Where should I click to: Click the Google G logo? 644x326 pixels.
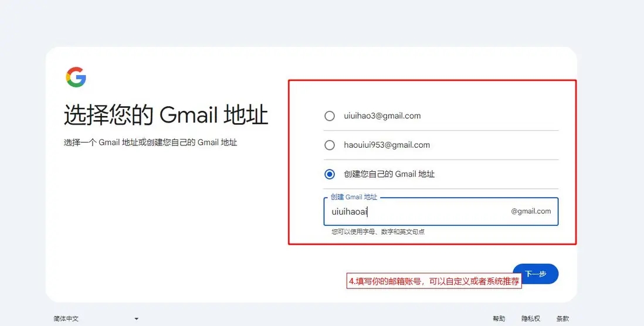(x=76, y=77)
